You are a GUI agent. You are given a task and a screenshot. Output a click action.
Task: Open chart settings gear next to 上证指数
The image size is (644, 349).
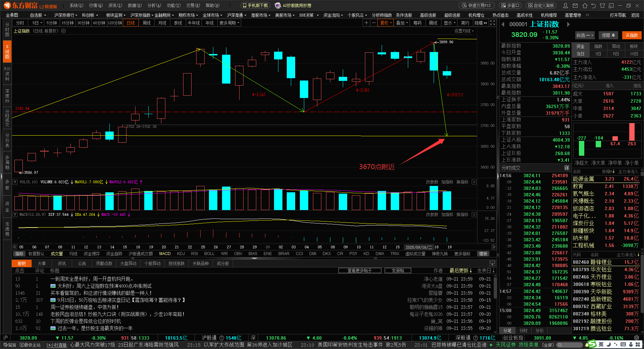click(63, 31)
